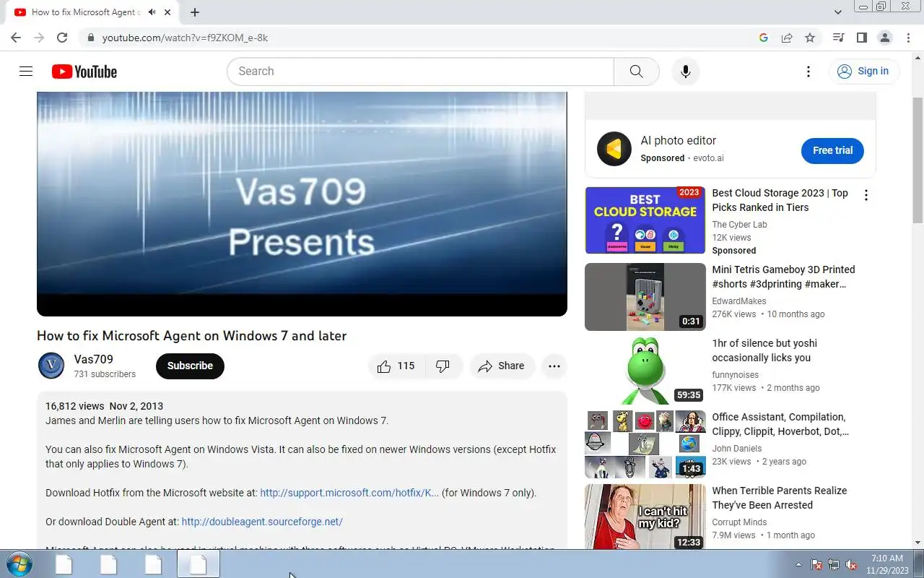This screenshot has width=924, height=578.
Task: Start voice search with the microphone
Action: coord(685,71)
